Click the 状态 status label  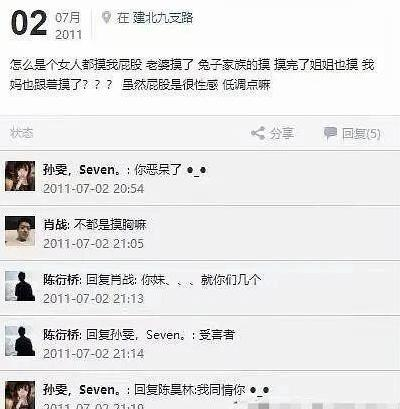22,133
